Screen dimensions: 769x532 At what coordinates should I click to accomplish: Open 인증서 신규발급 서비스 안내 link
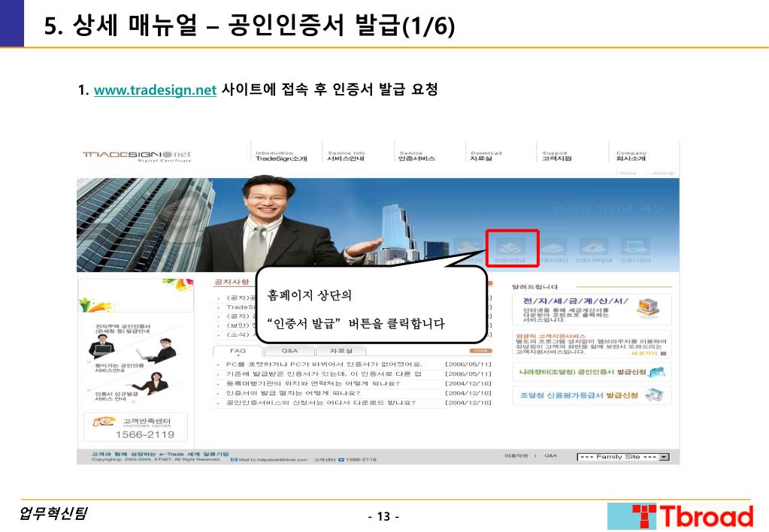coord(117,396)
